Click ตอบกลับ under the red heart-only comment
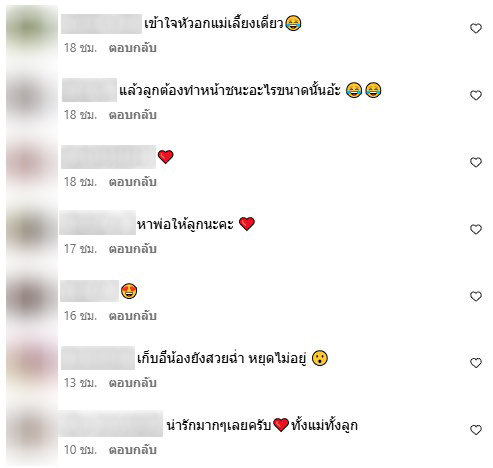 133,182
